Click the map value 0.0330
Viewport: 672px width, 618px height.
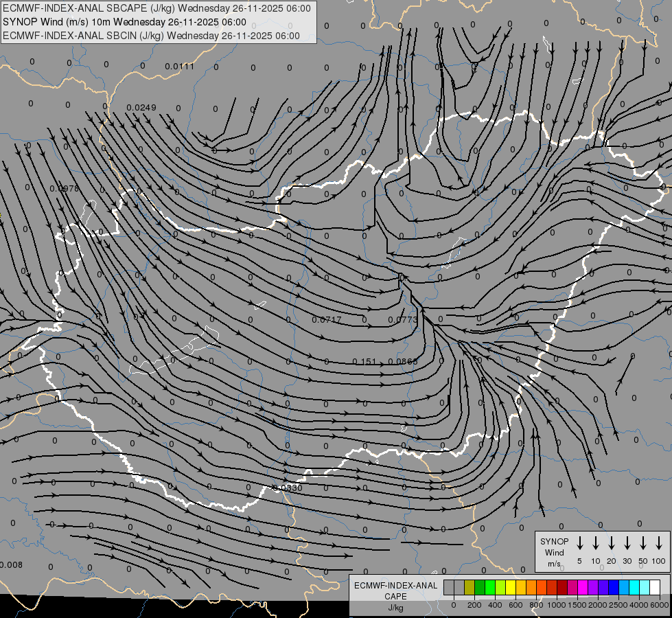coord(288,488)
